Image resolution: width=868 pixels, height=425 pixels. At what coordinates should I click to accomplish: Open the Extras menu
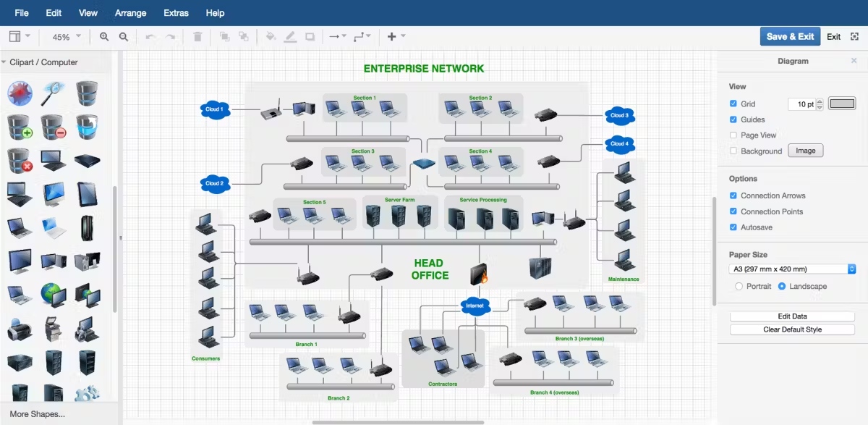(x=176, y=13)
